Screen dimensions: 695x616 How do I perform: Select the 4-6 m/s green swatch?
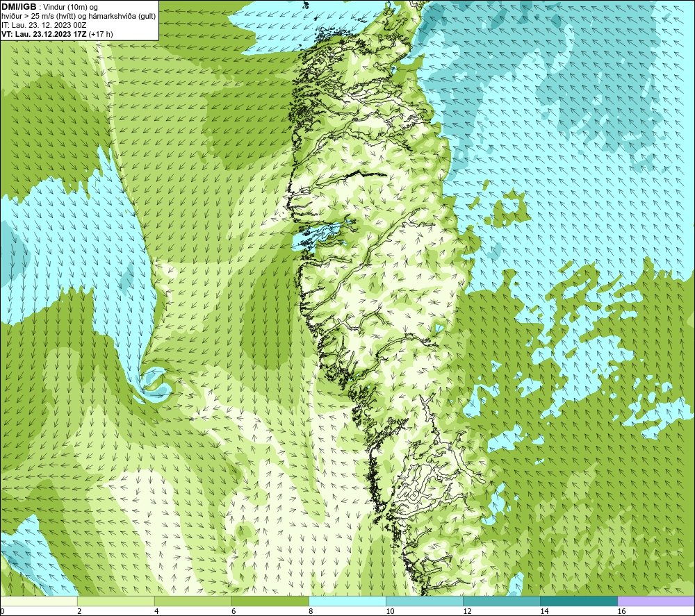click(x=193, y=601)
